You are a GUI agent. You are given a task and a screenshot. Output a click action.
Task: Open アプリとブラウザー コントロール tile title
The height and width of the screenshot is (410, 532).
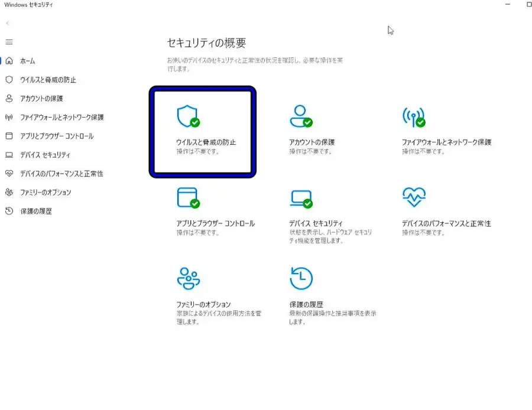[215, 223]
